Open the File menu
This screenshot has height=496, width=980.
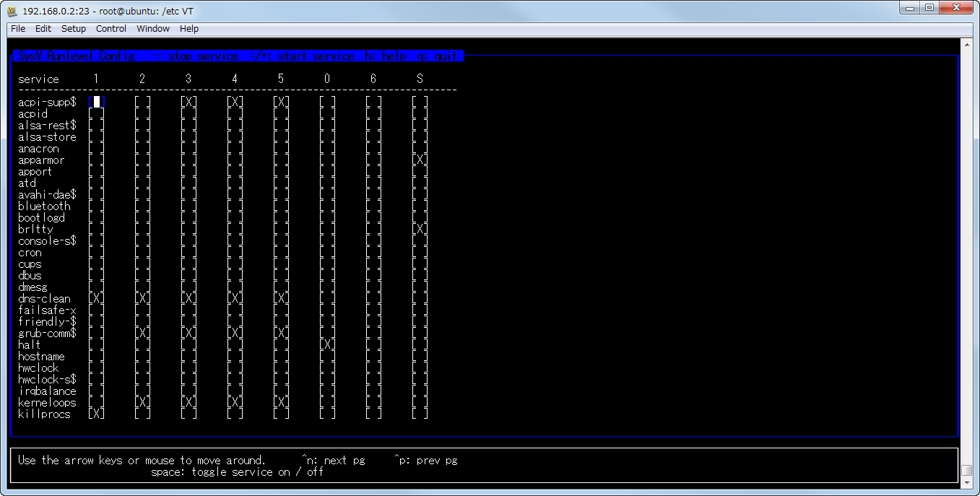[18, 29]
